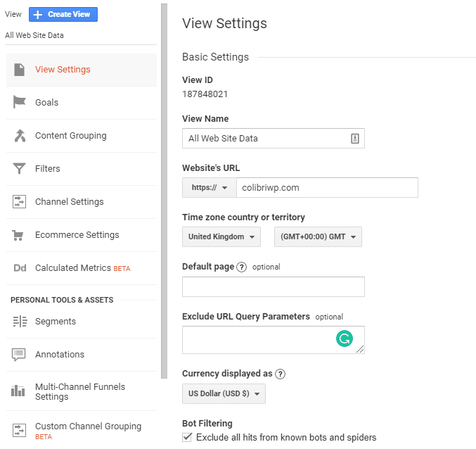476x449 pixels.
Task: Click the Filters funnel icon
Action: click(20, 169)
